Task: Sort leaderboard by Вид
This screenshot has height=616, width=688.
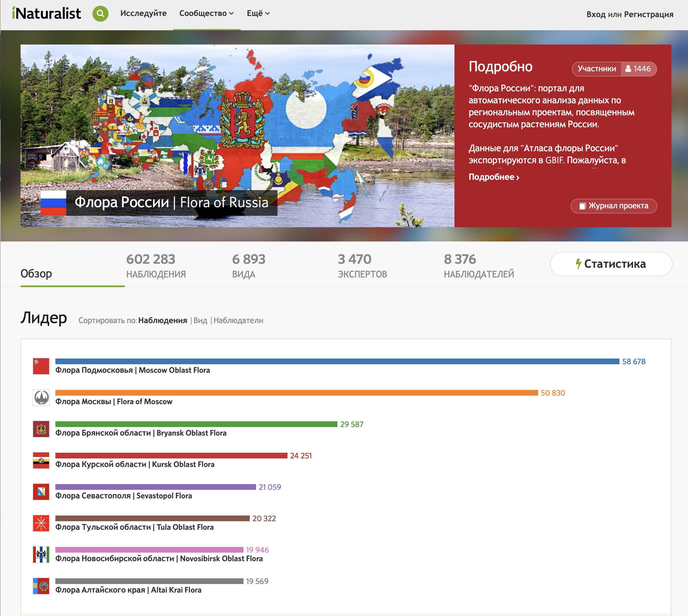Action: pos(200,320)
